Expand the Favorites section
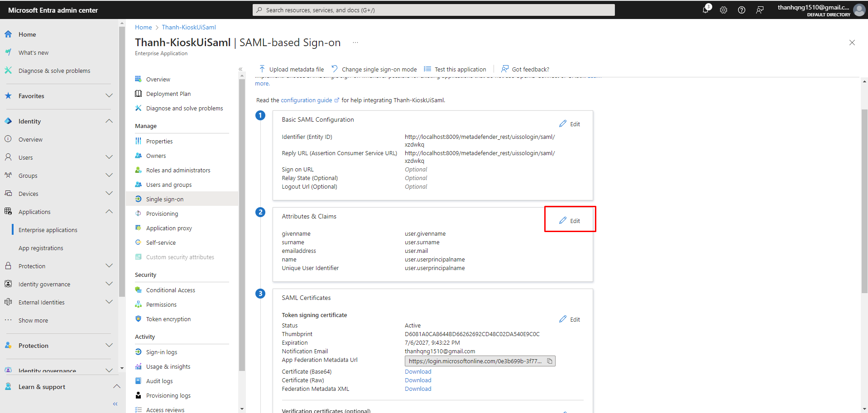 coord(109,95)
